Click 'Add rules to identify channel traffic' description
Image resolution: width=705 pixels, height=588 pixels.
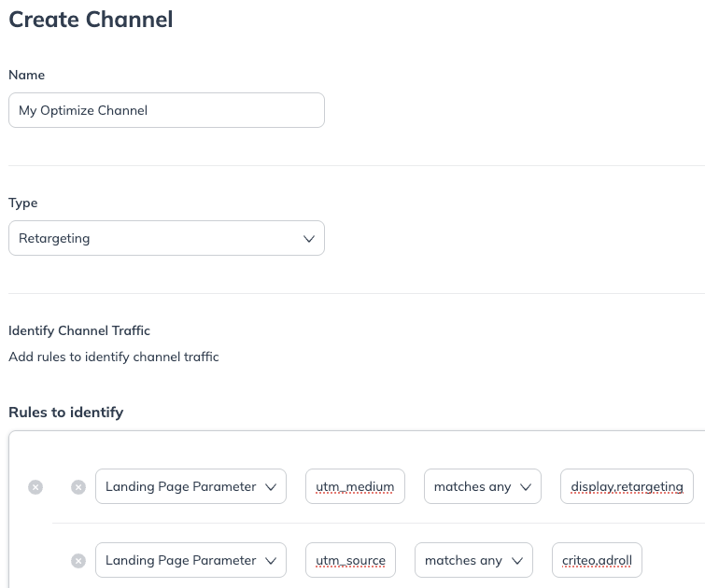[114, 357]
